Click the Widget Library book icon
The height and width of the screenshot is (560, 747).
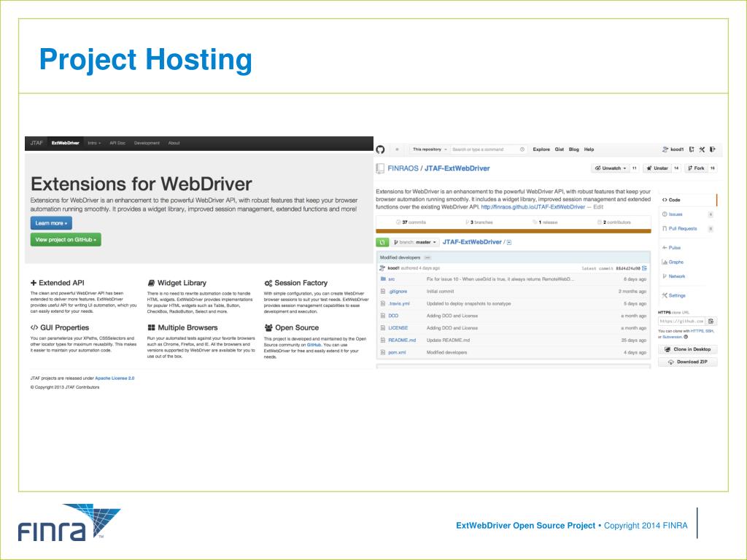151,283
